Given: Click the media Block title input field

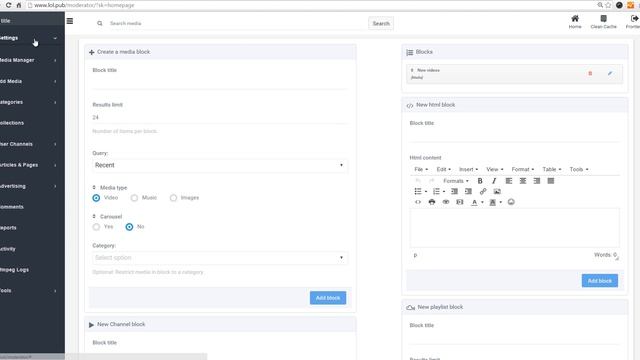Looking at the screenshot, I should tap(220, 82).
